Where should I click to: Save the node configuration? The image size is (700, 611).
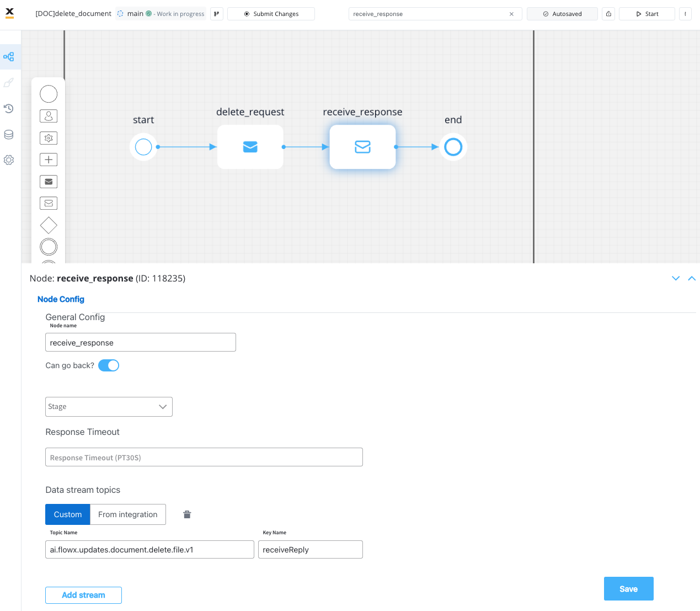(x=629, y=589)
